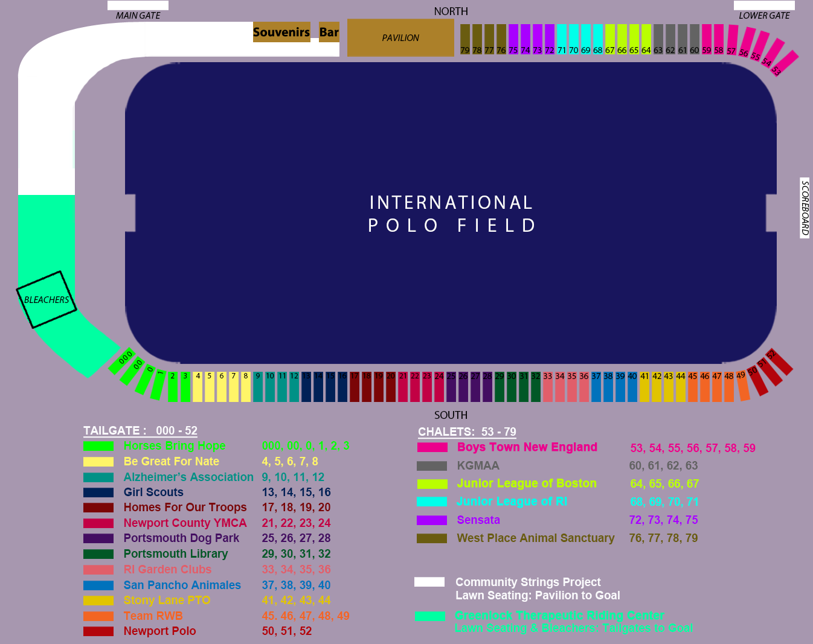
Task: Select tailgate spot 000 on the map
Action: coord(122,361)
